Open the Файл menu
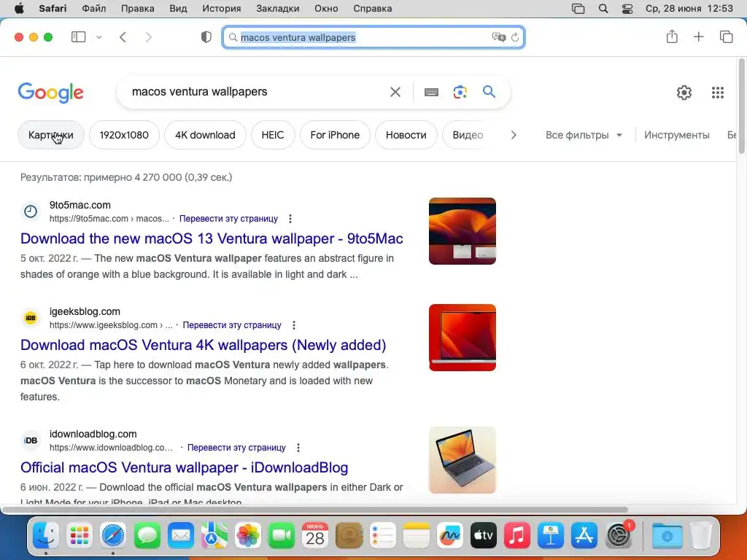Screen dimensions: 747x560 pos(93,9)
